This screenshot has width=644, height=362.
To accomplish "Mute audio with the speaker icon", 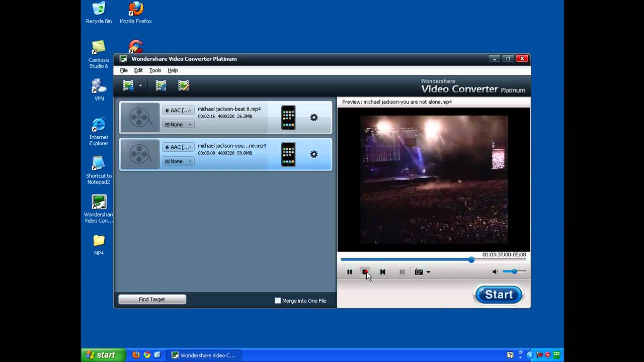I will coord(495,271).
